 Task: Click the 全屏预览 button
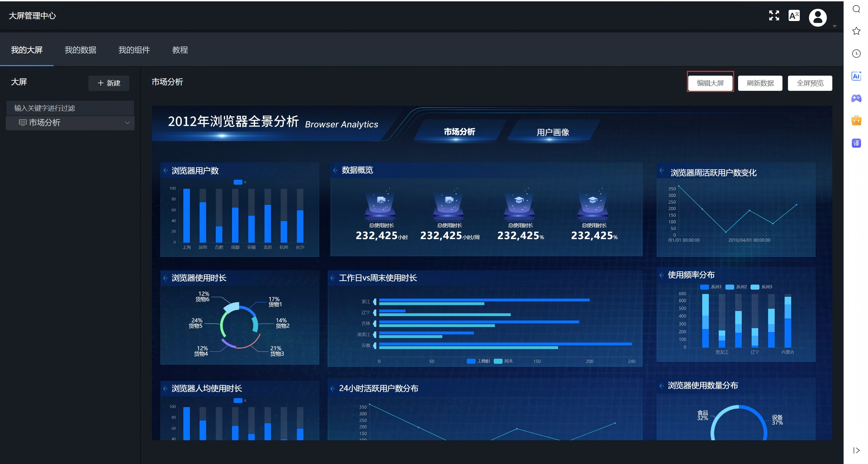[810, 83]
